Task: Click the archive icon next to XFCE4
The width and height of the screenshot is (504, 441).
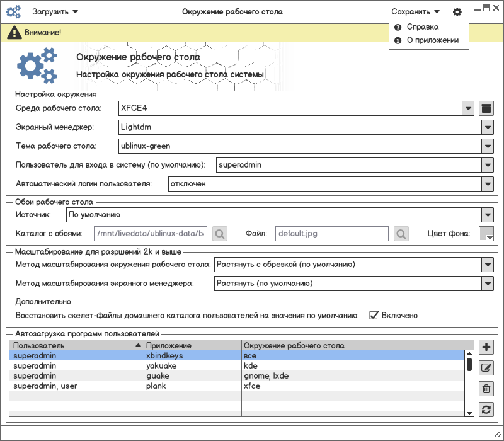Action: click(486, 108)
